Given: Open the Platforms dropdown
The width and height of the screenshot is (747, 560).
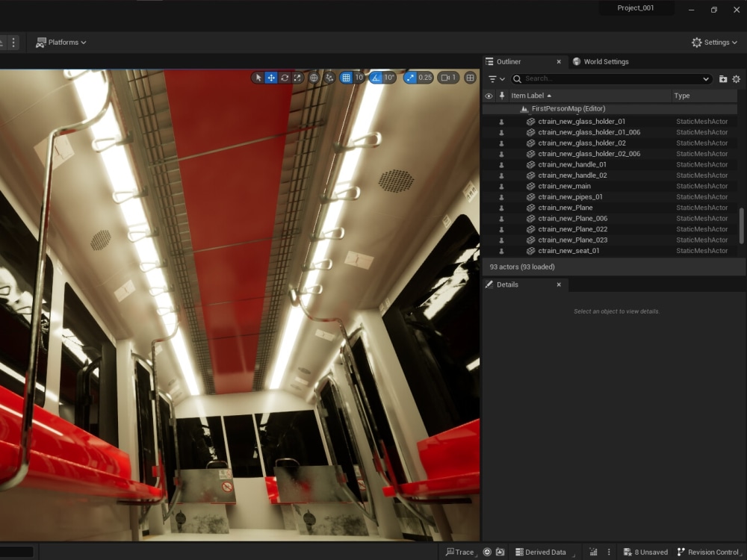Looking at the screenshot, I should tap(61, 43).
